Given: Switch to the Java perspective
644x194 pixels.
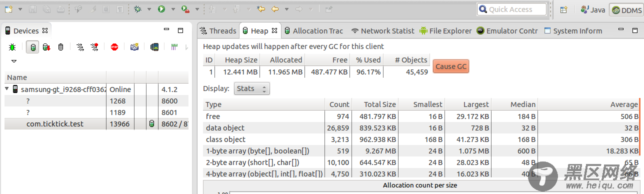Looking at the screenshot, I should pyautogui.click(x=593, y=9).
